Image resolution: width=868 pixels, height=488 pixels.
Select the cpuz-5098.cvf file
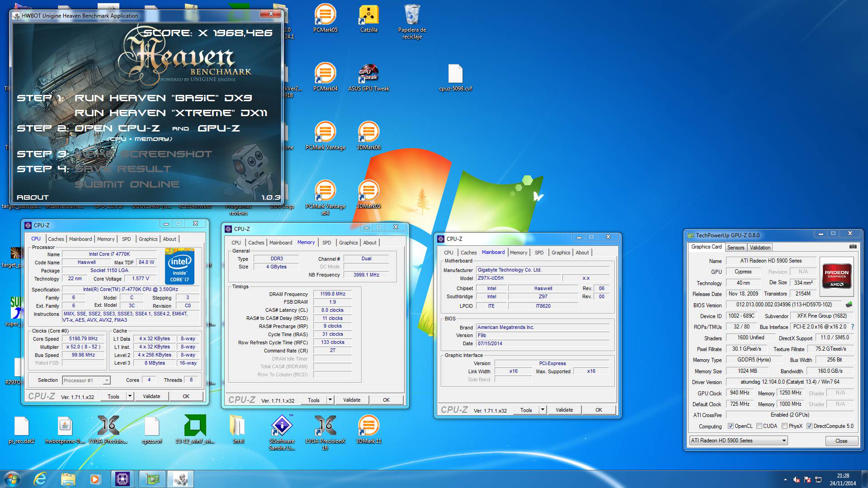pos(455,77)
